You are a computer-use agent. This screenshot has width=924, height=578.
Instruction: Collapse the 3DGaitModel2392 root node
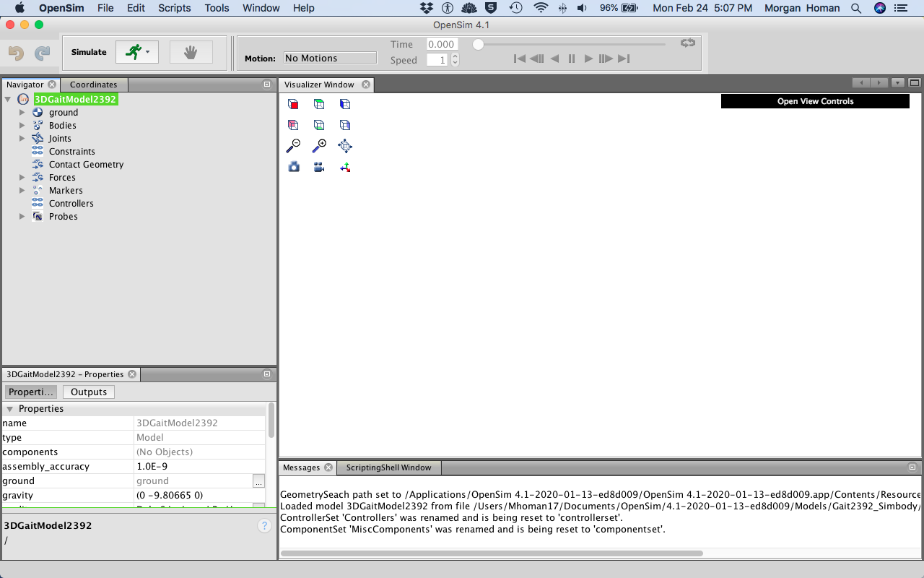pos(8,99)
